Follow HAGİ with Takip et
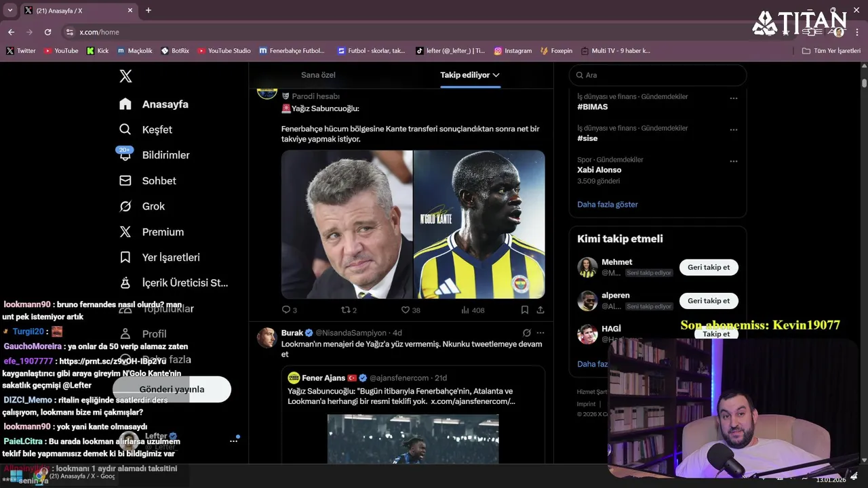The height and width of the screenshot is (488, 868). (x=716, y=334)
